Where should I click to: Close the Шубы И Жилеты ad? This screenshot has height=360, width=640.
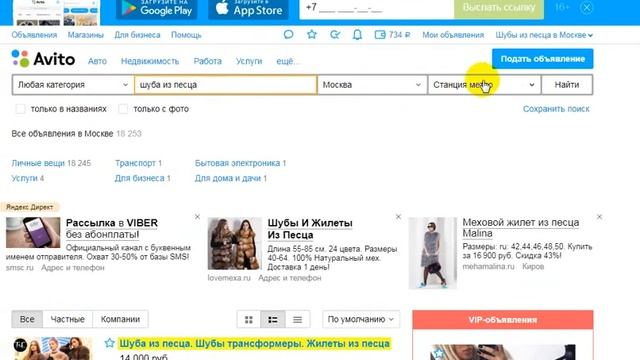click(398, 217)
